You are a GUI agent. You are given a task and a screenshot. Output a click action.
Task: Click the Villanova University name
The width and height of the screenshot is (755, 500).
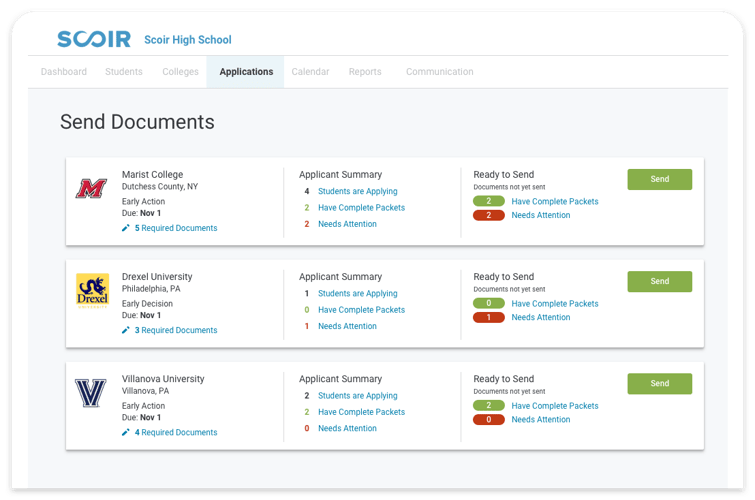[x=163, y=379]
